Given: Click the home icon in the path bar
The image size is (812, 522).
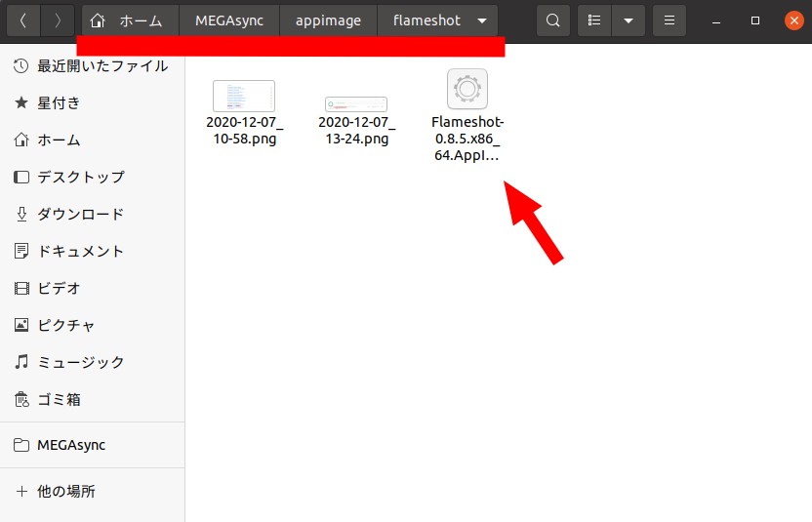Looking at the screenshot, I should (98, 20).
